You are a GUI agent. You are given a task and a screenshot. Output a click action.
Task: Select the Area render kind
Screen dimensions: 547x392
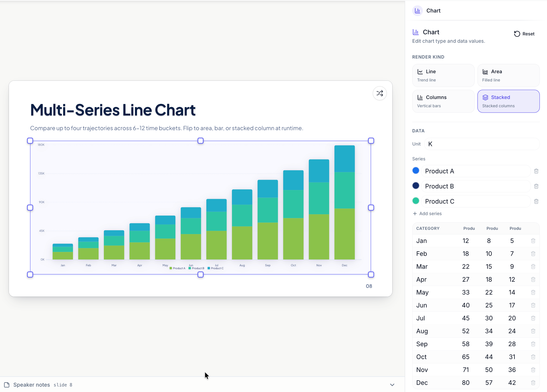click(508, 75)
